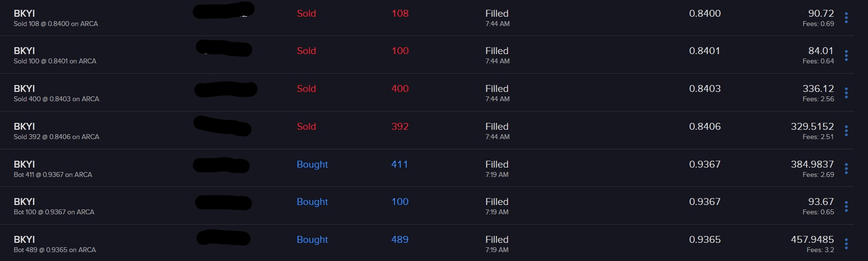Select the order total 336.12

[818, 89]
